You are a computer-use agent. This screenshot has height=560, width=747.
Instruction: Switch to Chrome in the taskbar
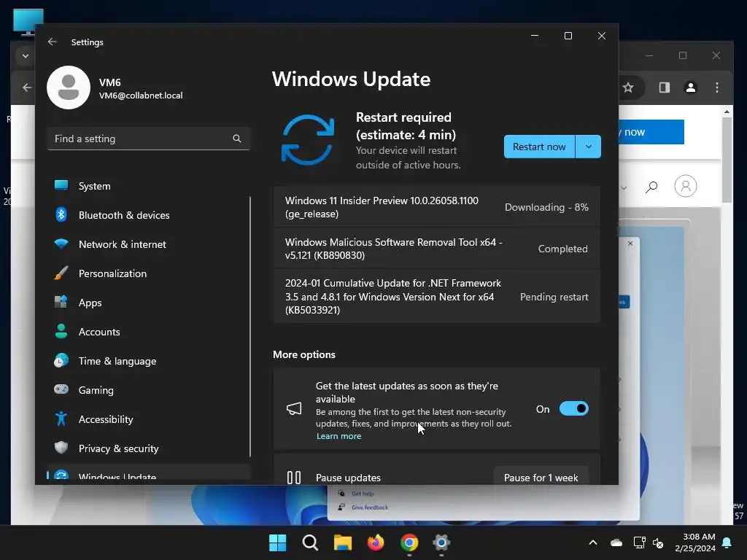(x=409, y=542)
